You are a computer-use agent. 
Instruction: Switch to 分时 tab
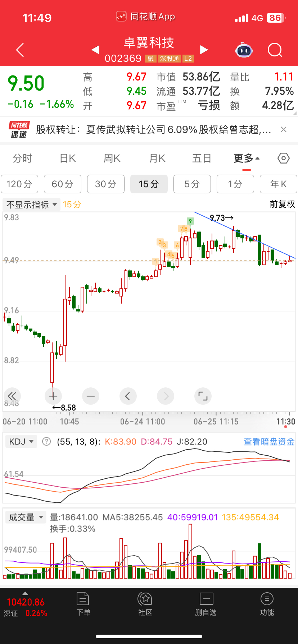click(22, 158)
